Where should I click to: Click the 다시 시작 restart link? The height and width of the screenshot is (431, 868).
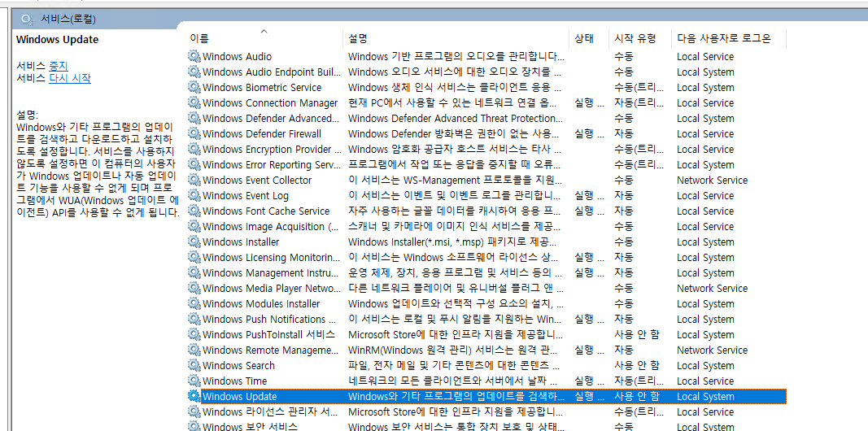[70, 78]
